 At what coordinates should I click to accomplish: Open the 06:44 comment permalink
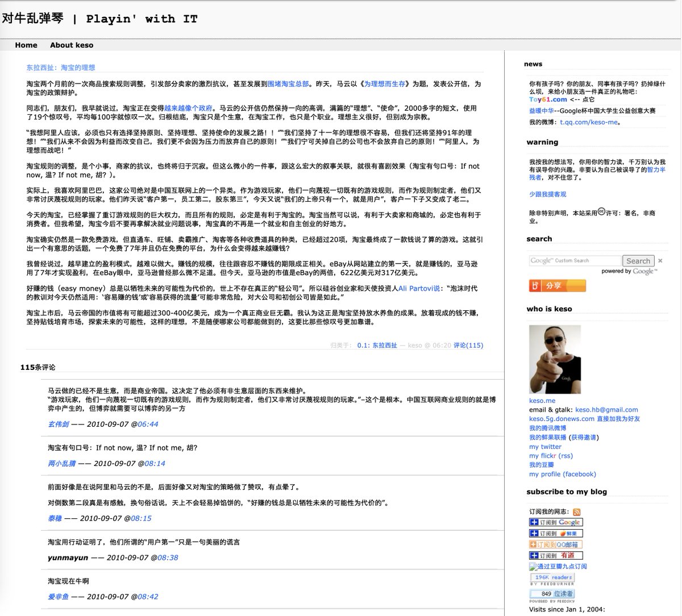pos(148,424)
